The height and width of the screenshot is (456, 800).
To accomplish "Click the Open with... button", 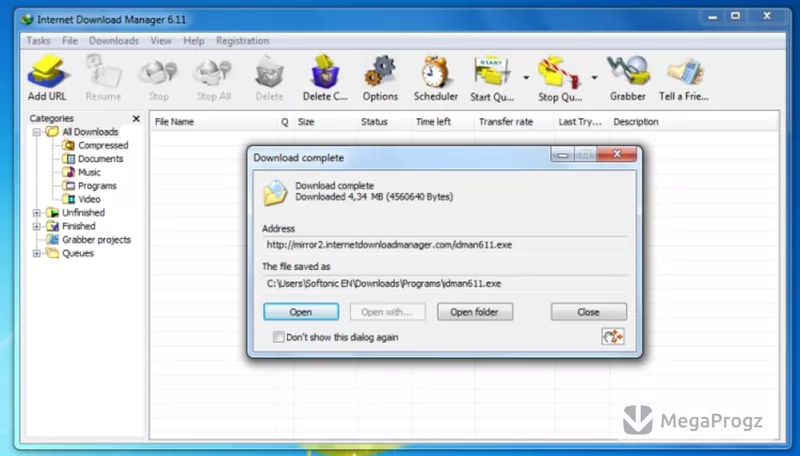I will tap(387, 312).
